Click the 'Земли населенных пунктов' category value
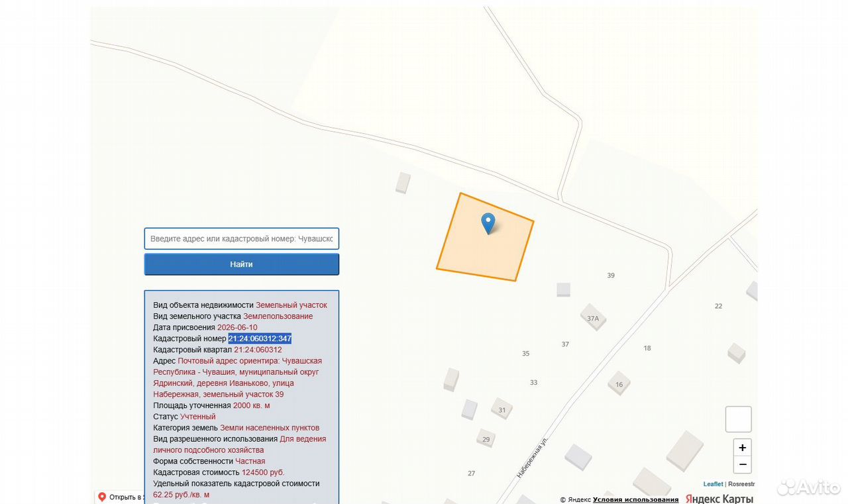This screenshot has width=848, height=504. tap(270, 428)
